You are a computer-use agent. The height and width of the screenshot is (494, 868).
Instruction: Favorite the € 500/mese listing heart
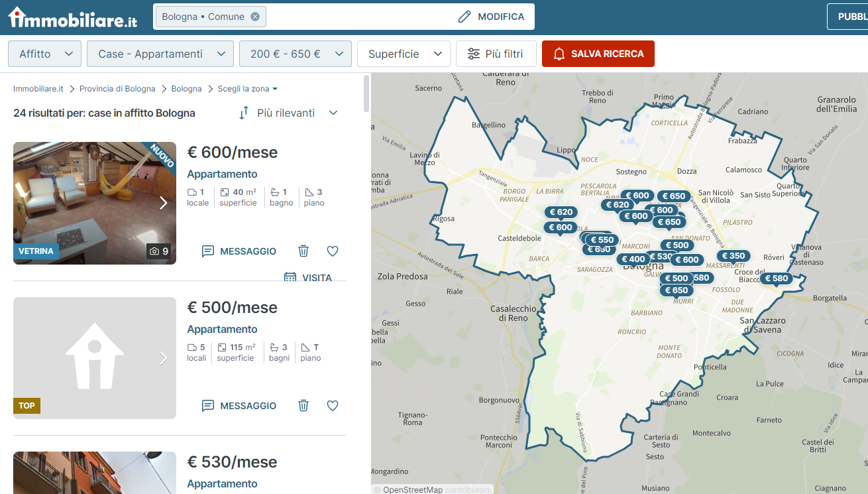click(333, 406)
